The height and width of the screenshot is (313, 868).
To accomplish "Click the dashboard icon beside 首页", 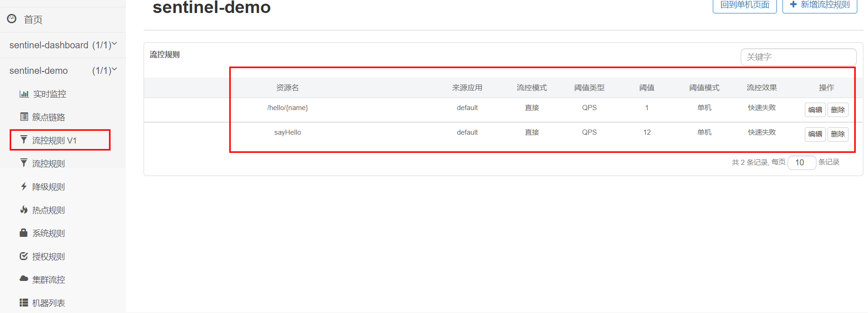I will [12, 19].
